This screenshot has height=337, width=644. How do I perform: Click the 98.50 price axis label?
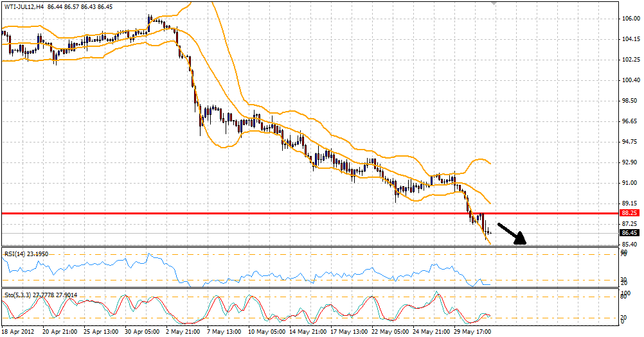point(631,100)
